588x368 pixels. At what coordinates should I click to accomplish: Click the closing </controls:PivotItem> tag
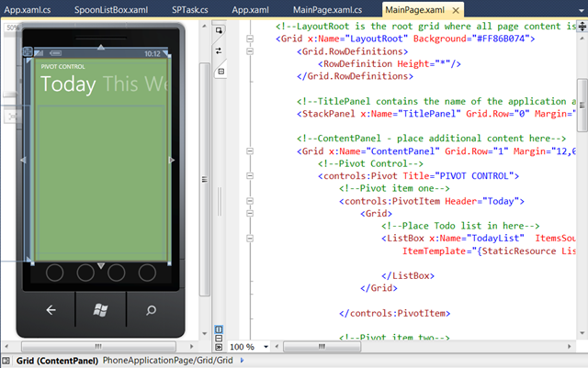point(394,313)
